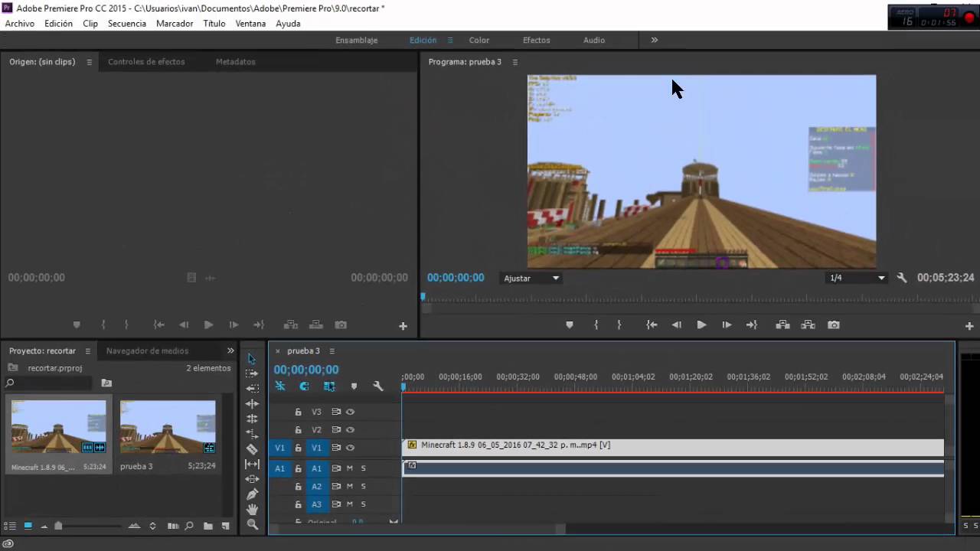Switch to the Color workspace

479,40
